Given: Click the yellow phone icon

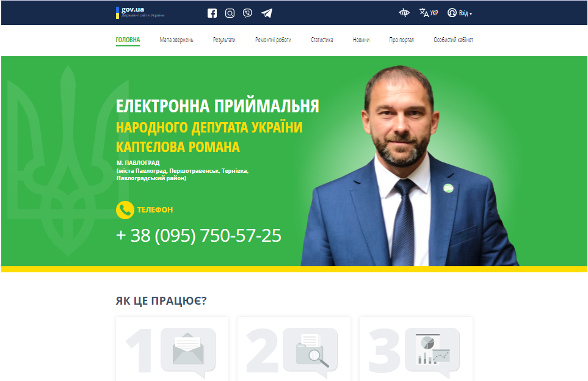Looking at the screenshot, I should (x=125, y=210).
